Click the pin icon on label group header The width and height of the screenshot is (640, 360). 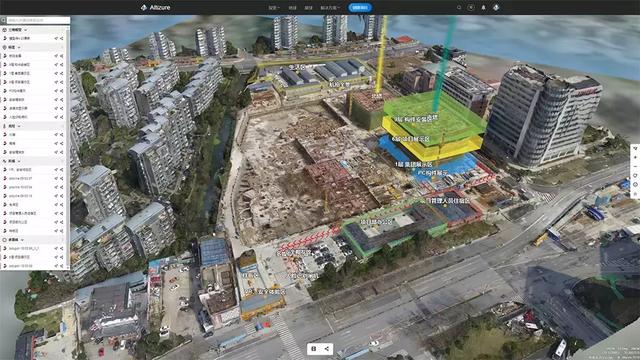(x=4, y=47)
